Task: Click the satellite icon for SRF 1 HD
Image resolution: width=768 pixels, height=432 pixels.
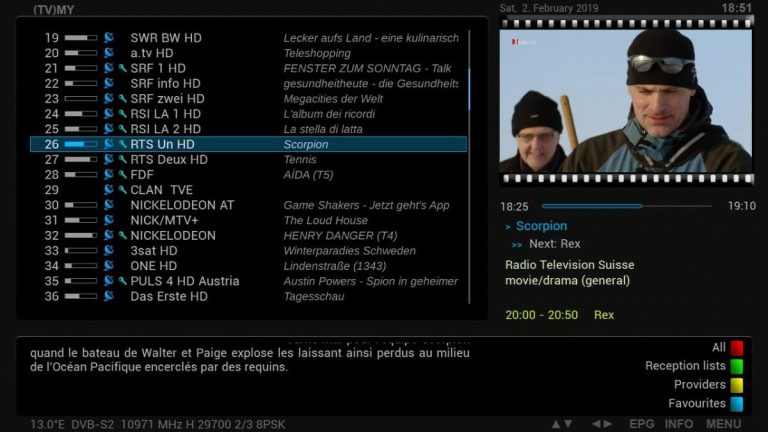Action: pos(109,68)
